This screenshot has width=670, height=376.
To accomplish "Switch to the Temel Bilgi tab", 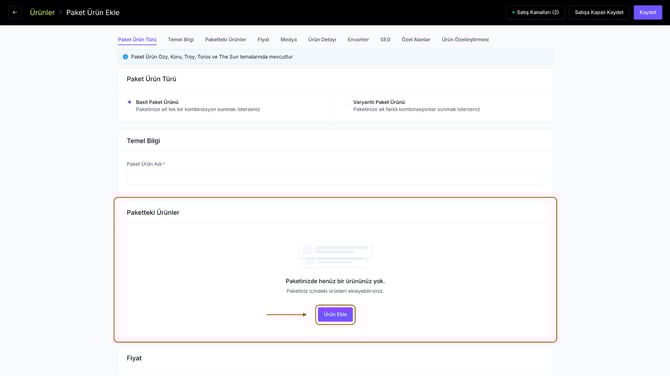I will (x=181, y=39).
